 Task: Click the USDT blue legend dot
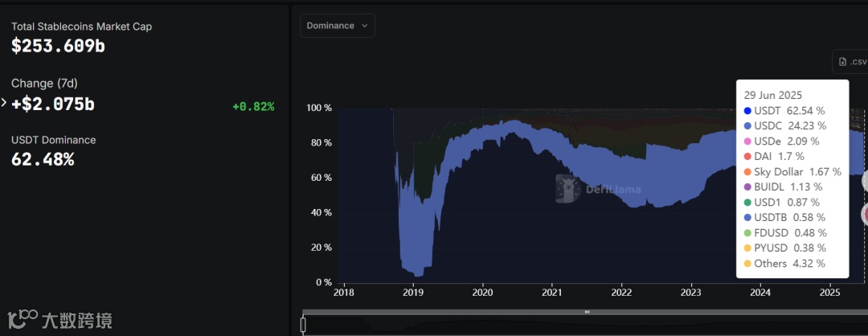[748, 111]
